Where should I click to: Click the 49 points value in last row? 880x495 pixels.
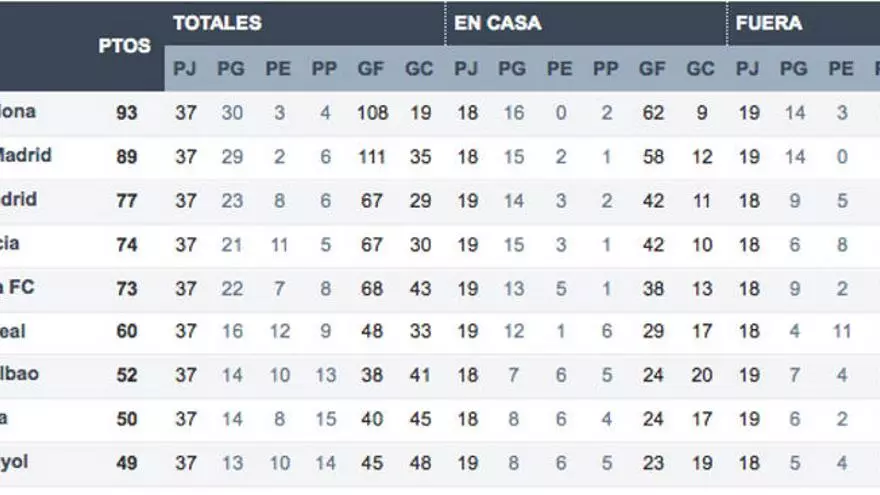[x=126, y=464]
